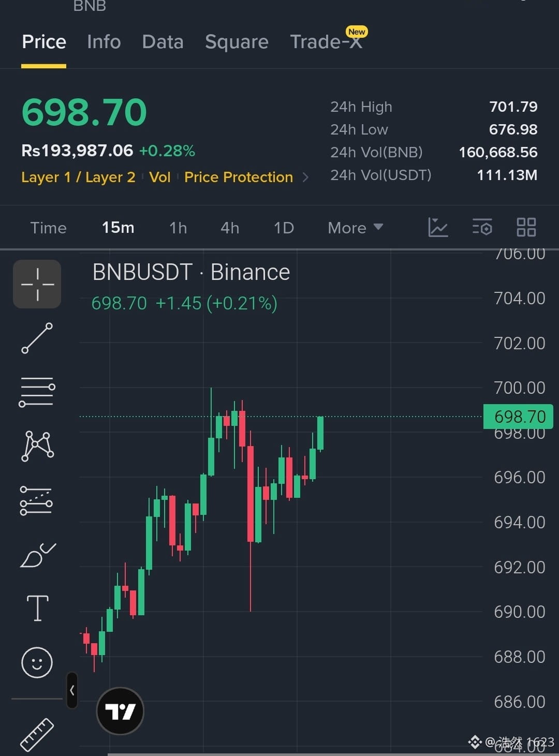The width and height of the screenshot is (559, 756).
Task: Open the Square tab
Action: 237,42
